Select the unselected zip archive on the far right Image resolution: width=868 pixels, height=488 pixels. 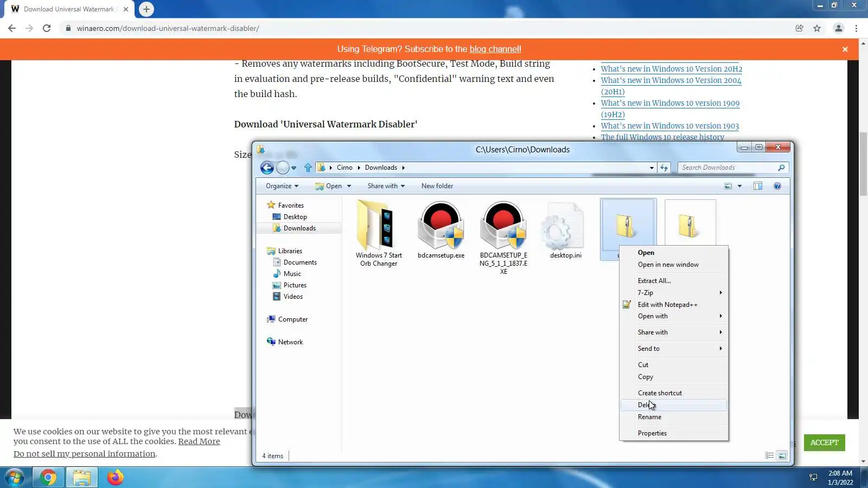(x=690, y=223)
